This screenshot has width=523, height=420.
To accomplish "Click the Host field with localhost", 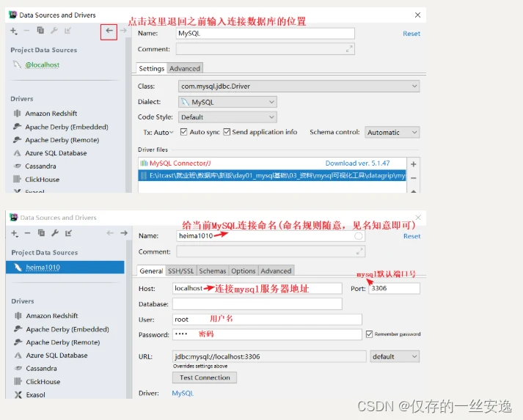I will tap(257, 288).
